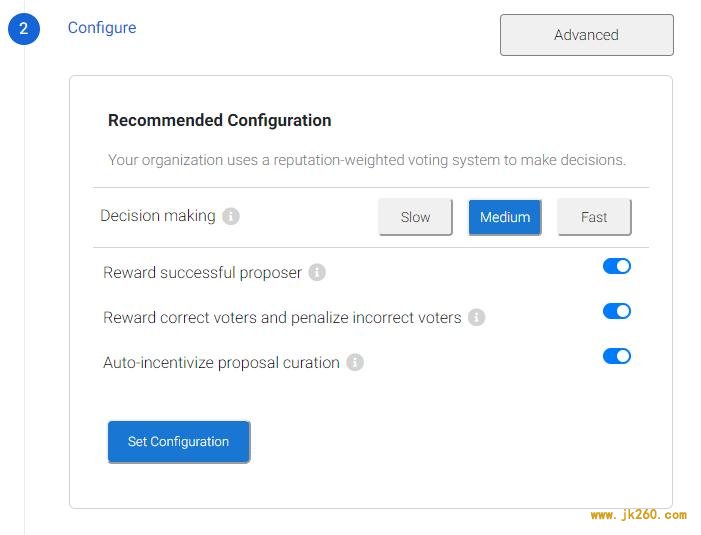Click the Decision making info icon

[x=231, y=216]
